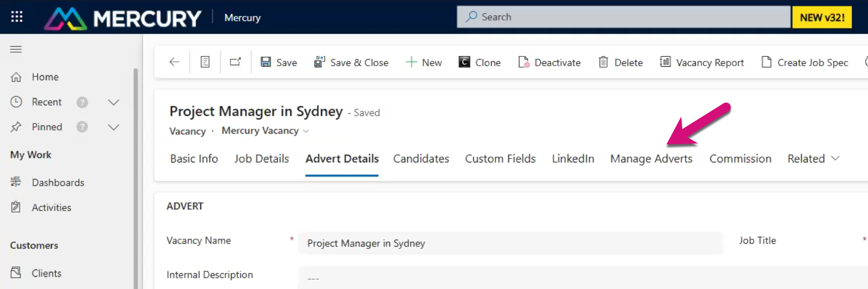Click the plus icon for New

pos(411,62)
